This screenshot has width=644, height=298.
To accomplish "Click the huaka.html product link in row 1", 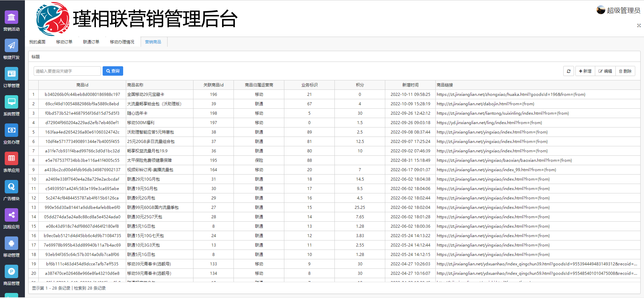I will 511,95.
